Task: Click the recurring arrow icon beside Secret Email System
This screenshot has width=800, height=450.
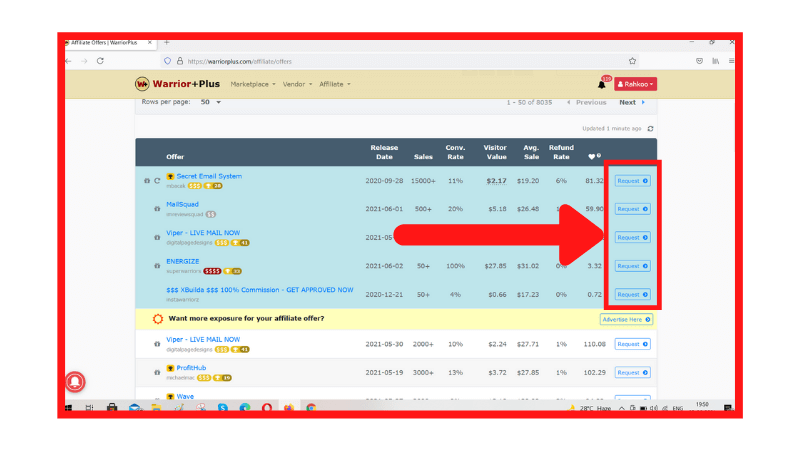Action: [157, 181]
